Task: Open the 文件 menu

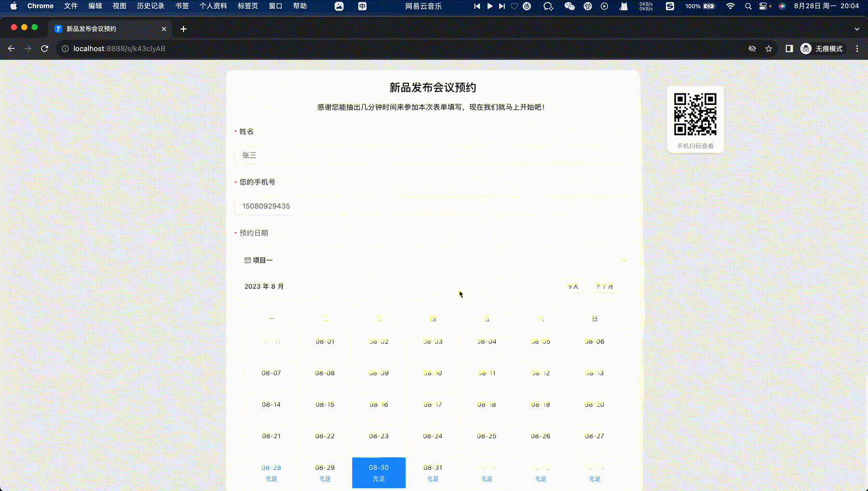Action: [71, 6]
